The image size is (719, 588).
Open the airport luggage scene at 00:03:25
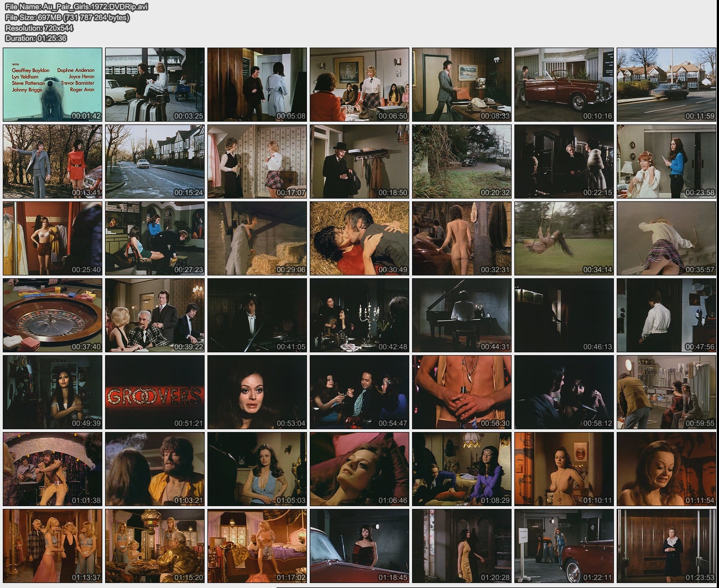[x=155, y=85]
